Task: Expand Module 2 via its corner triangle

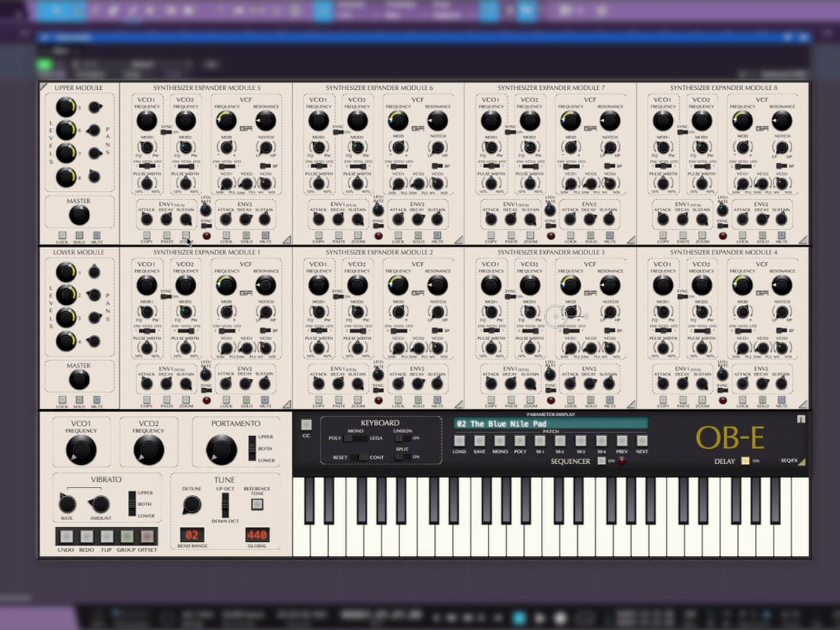Action: tap(458, 404)
